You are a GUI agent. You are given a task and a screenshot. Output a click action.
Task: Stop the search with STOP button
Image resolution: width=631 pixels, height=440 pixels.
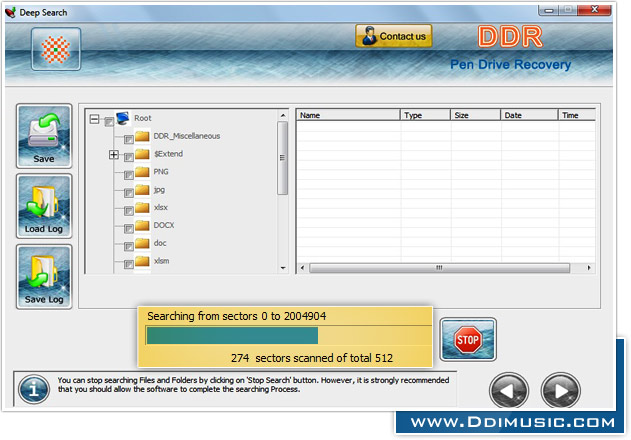[468, 339]
